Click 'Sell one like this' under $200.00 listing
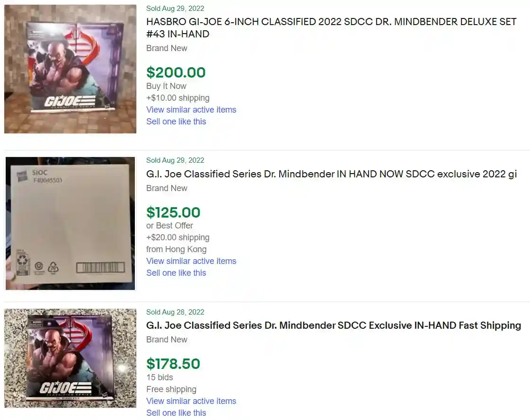 tap(176, 122)
